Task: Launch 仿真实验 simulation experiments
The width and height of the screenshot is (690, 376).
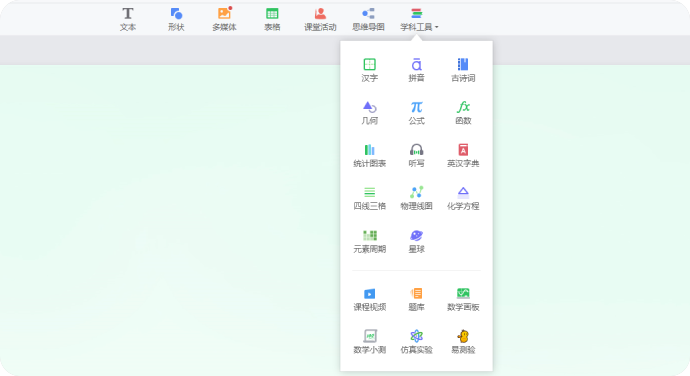Action: [x=416, y=342]
